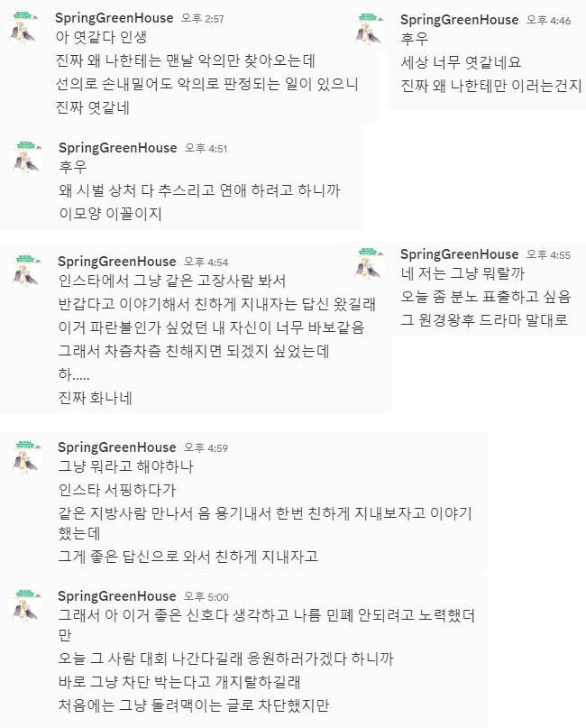Click the 오후 4:54 message timestamp
Screen dimensions: 586x728
tap(206, 263)
